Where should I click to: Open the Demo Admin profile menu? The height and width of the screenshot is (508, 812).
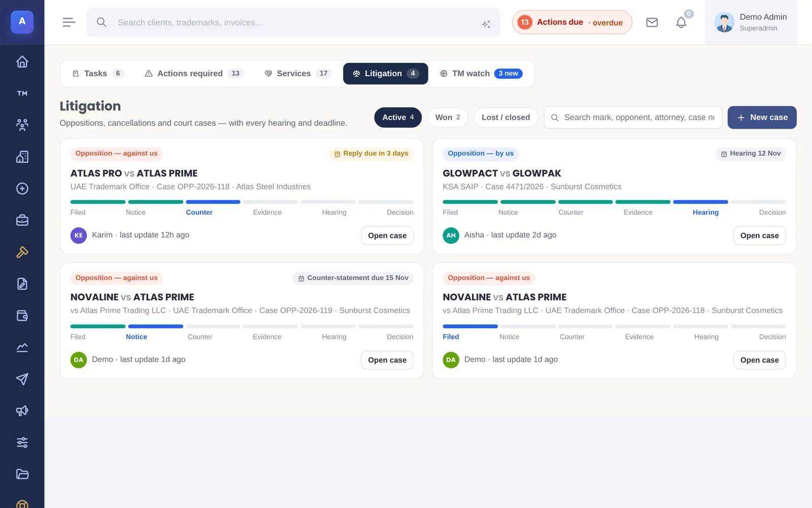(x=751, y=22)
